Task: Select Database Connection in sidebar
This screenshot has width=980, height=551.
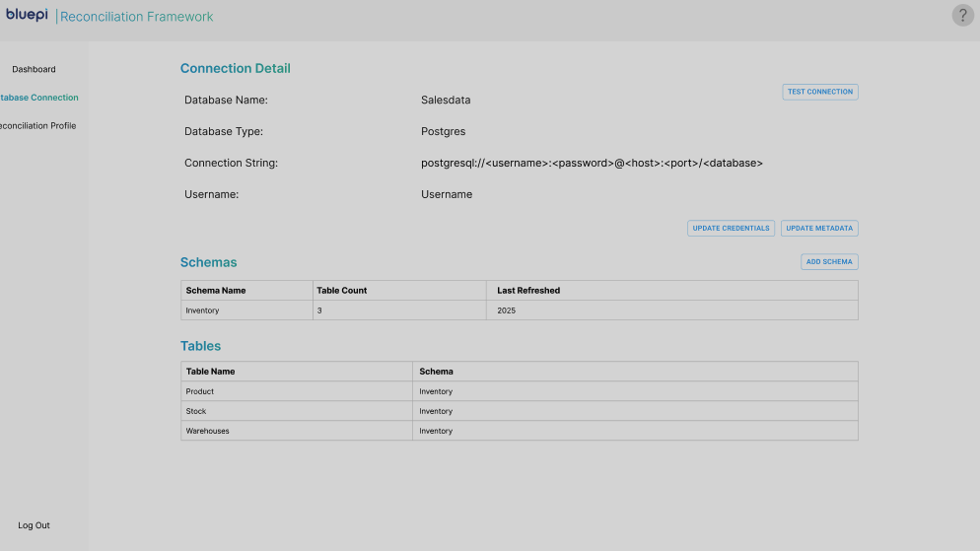Action: click(38, 98)
